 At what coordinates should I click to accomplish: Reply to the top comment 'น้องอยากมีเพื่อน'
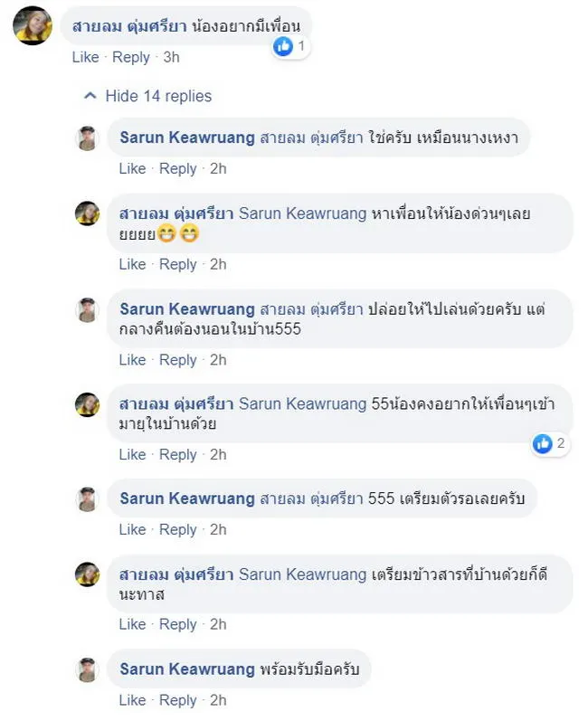(131, 57)
